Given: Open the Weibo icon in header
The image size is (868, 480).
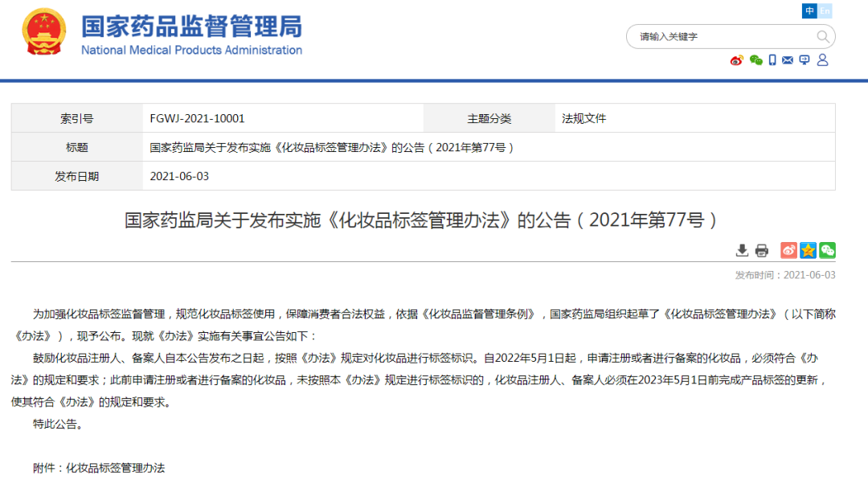Looking at the screenshot, I should (736, 60).
